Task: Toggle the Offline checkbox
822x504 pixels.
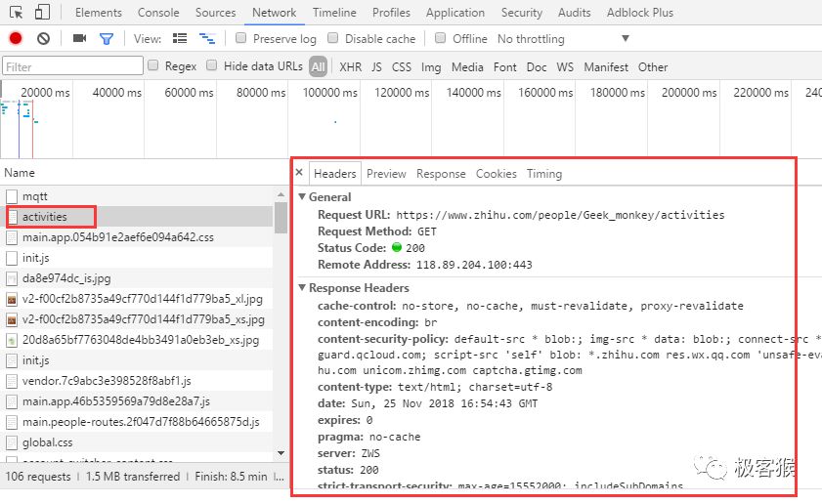Action: click(x=441, y=38)
